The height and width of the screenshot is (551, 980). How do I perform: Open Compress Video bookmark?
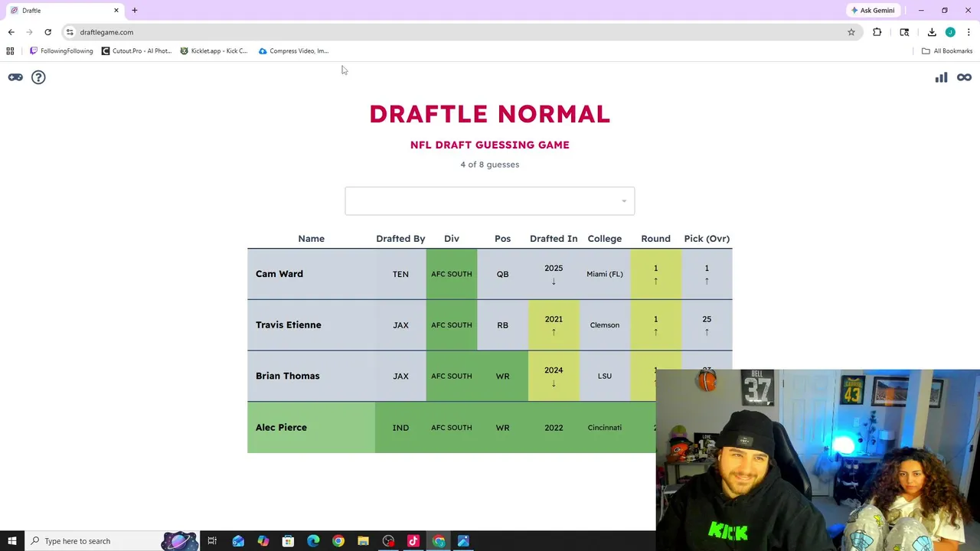click(x=294, y=51)
